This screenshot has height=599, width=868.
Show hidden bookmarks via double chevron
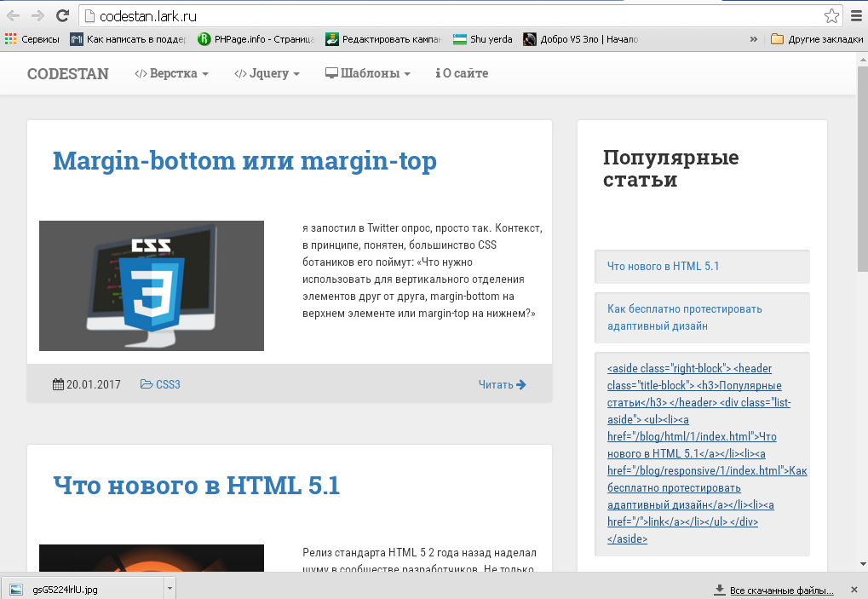click(x=753, y=39)
